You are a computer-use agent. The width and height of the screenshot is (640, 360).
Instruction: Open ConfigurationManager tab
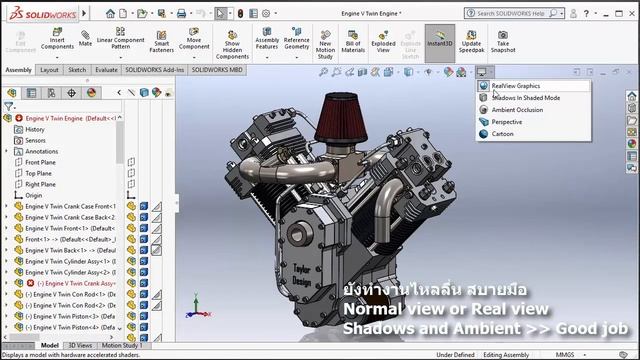tap(51, 93)
